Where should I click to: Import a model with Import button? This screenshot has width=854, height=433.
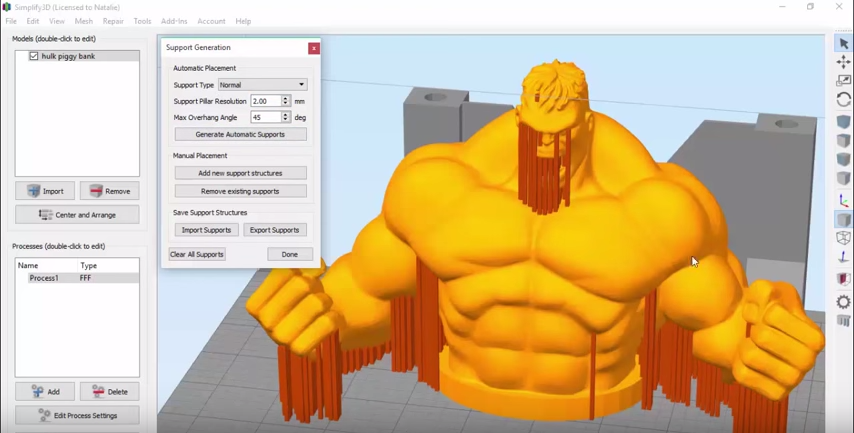point(45,191)
